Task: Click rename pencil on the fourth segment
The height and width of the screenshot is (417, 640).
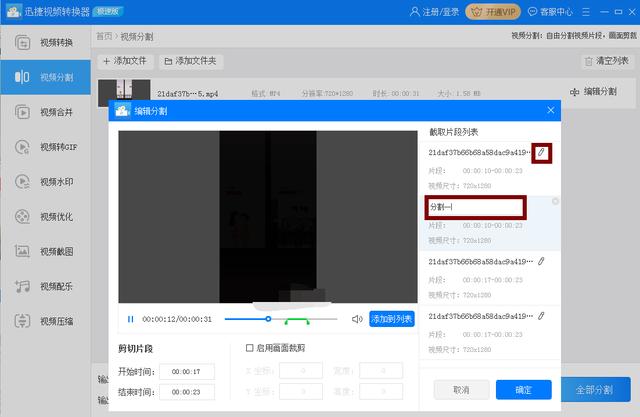Action: (x=541, y=316)
